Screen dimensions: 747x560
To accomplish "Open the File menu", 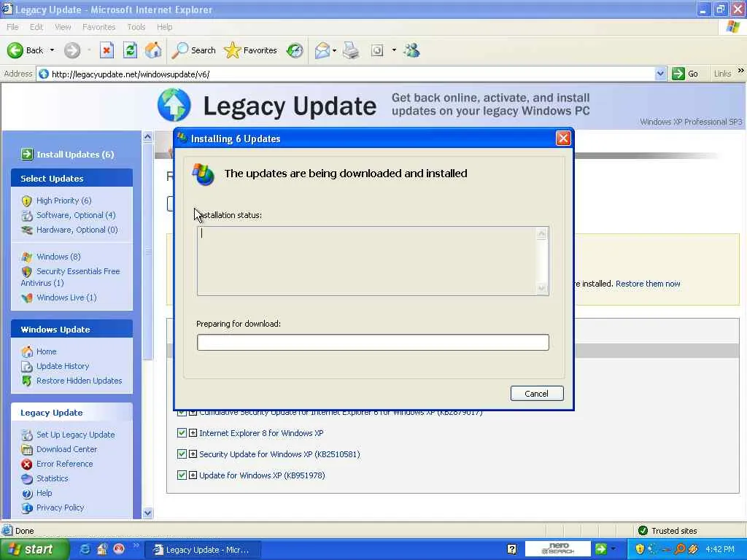I will pos(12,27).
